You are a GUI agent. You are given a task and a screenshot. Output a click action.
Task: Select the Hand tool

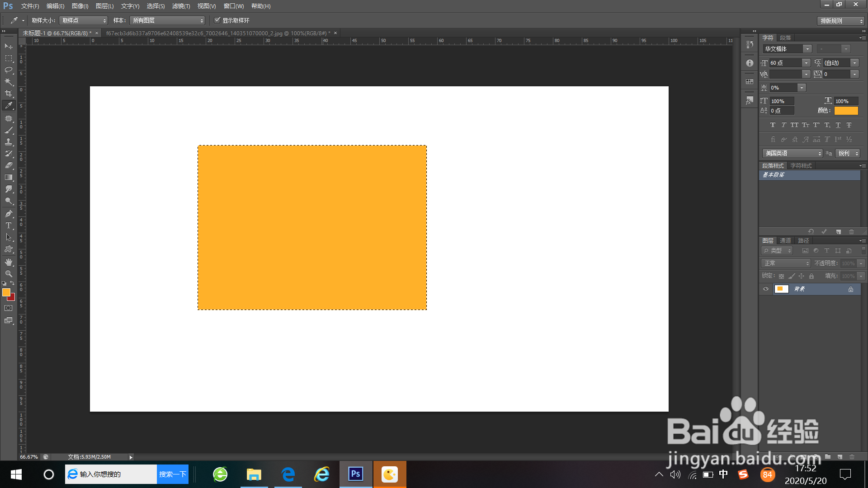tap(9, 262)
